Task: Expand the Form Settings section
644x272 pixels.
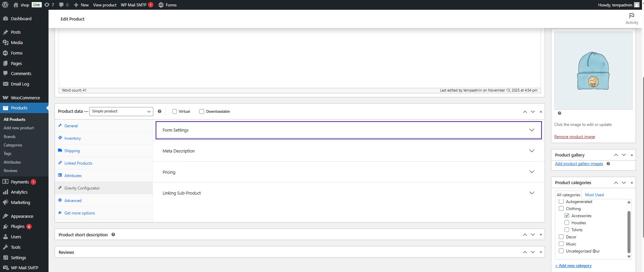Action: click(x=348, y=130)
